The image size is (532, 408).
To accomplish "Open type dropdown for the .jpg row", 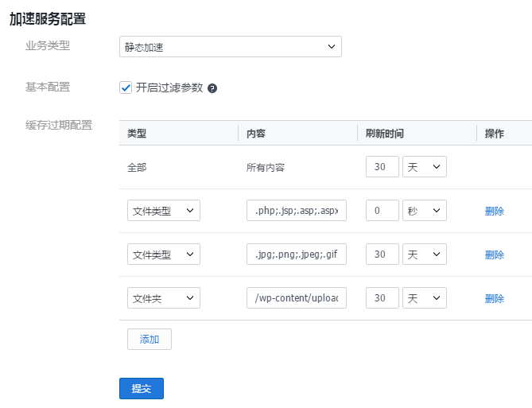I will (x=163, y=255).
